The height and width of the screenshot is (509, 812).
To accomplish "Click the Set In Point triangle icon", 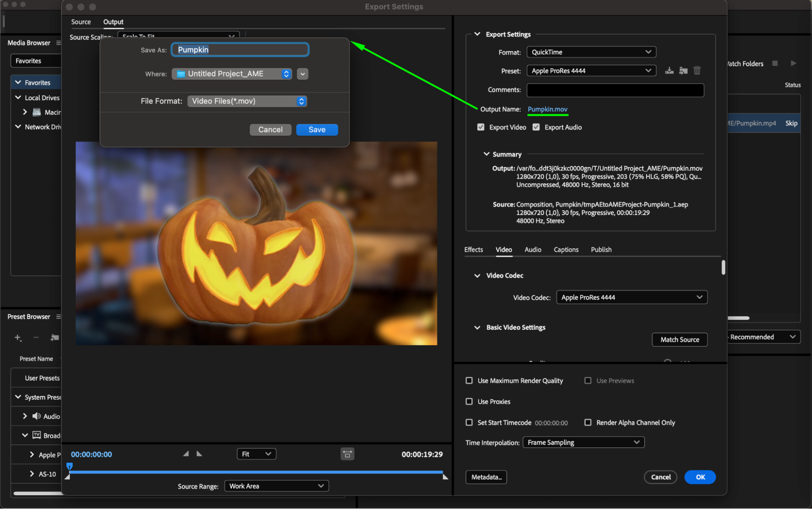I will tap(186, 454).
